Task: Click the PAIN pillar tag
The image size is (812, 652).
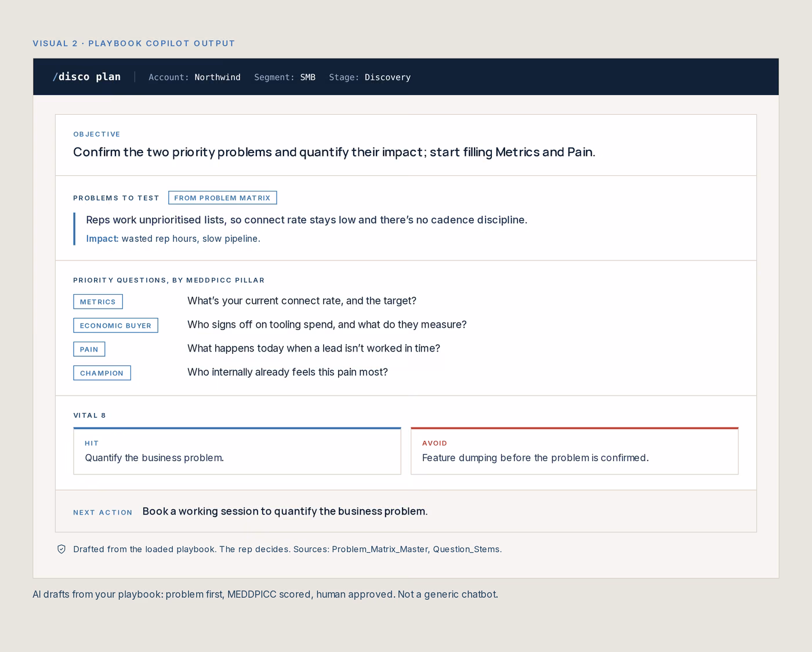Action: pos(89,349)
